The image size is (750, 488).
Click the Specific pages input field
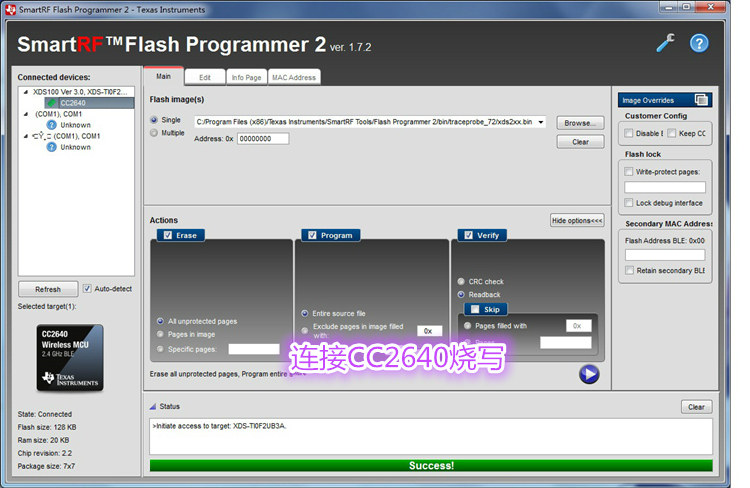254,349
